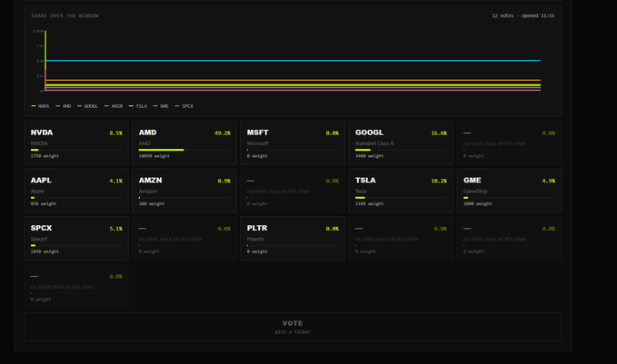The width and height of the screenshot is (617, 364).
Task: Click the "10050 weight" label
Action: click(x=154, y=156)
